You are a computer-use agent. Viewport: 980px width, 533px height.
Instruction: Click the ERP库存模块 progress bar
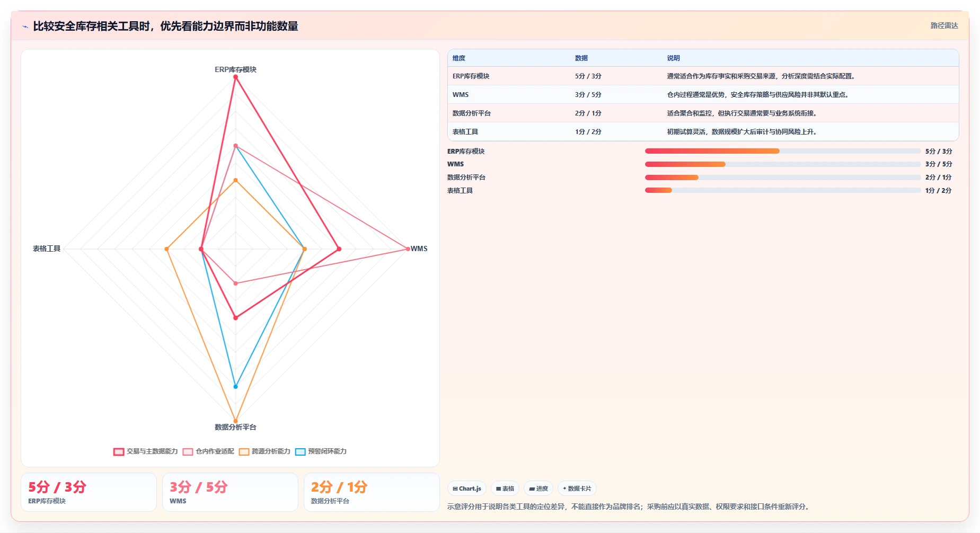[783, 151]
